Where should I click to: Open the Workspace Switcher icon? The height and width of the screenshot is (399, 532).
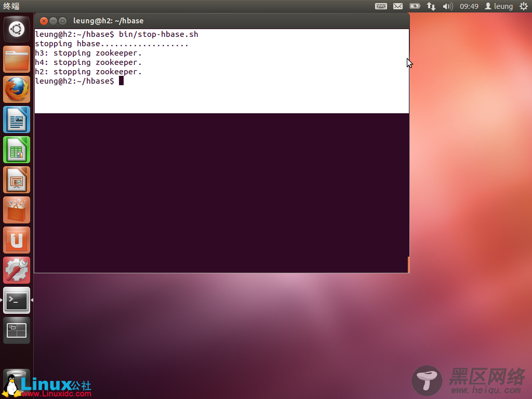(17, 330)
